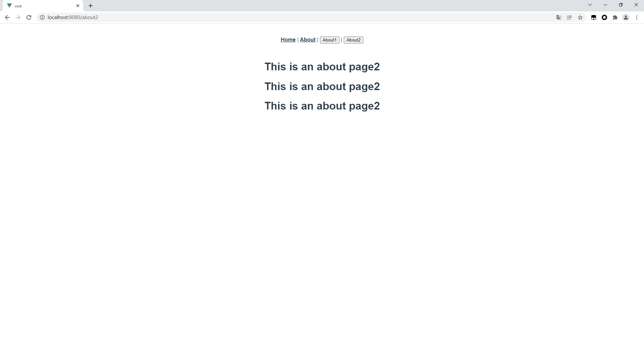Go forward in browser history
Viewport: 644px width, 347px height.
[18, 17]
